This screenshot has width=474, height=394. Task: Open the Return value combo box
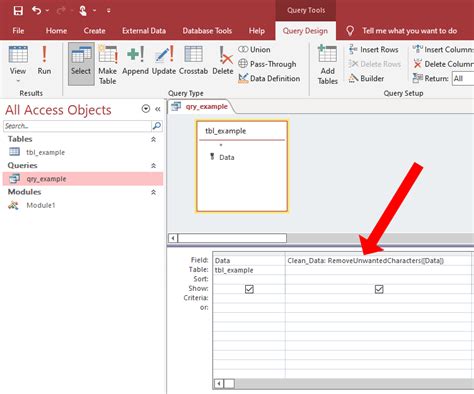click(463, 79)
